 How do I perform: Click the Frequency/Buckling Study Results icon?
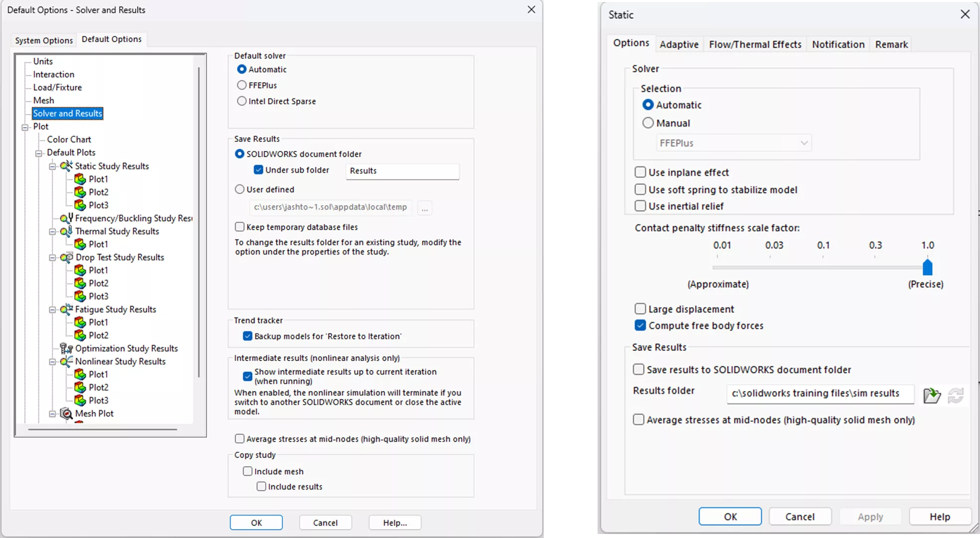66,218
